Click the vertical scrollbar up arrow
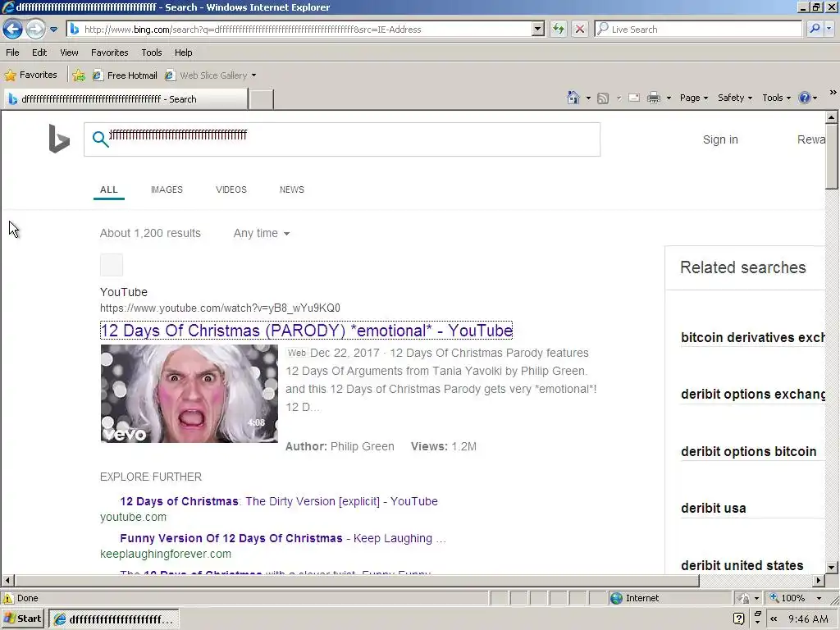The width and height of the screenshot is (840, 630). (832, 116)
